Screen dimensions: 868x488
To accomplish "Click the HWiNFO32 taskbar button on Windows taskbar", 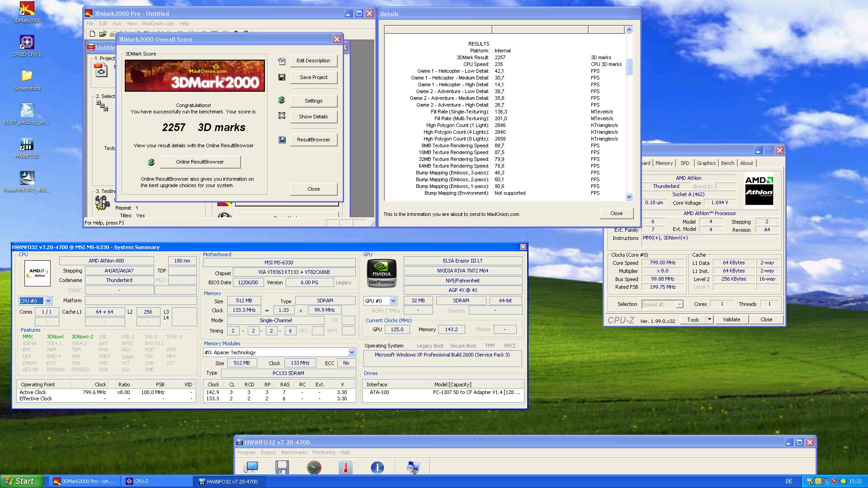I will 228,481.
